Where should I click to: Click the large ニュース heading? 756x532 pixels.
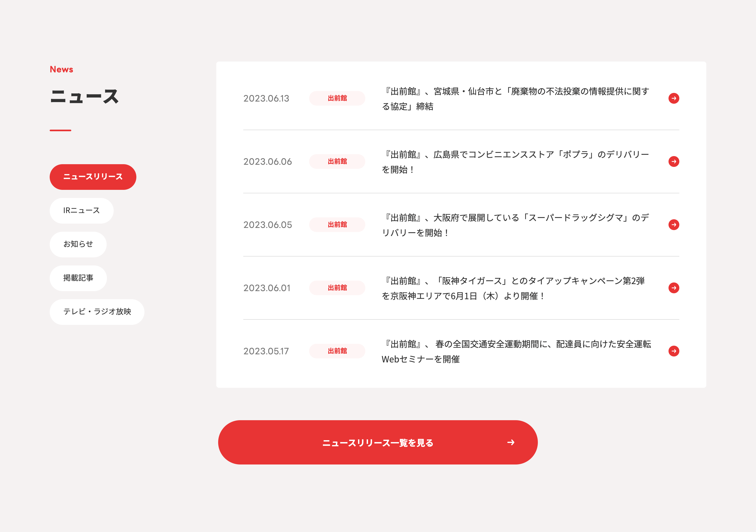pos(84,97)
